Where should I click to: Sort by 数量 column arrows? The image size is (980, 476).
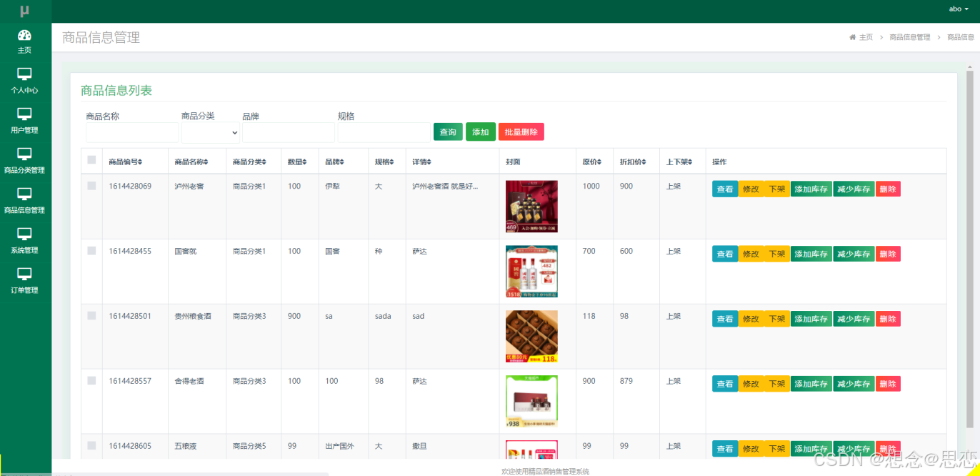[303, 162]
